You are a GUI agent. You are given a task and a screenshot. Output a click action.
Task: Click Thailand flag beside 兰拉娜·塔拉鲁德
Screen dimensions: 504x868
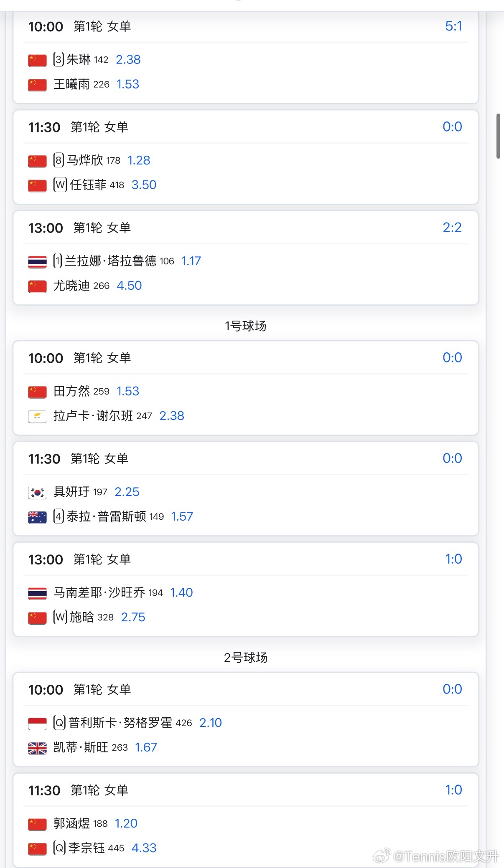pyautogui.click(x=37, y=261)
